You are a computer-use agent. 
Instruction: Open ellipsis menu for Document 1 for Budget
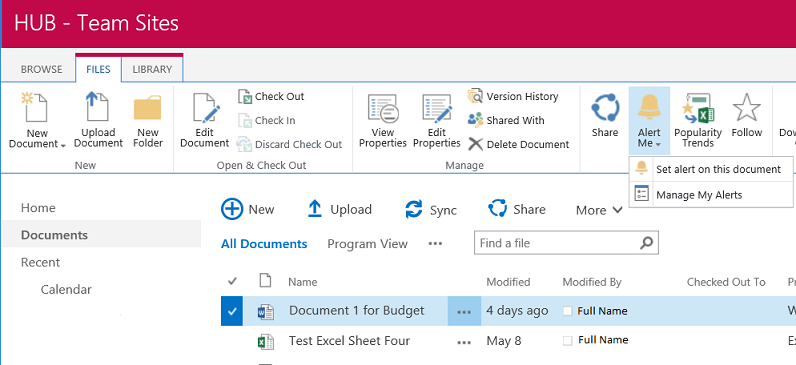coord(464,312)
